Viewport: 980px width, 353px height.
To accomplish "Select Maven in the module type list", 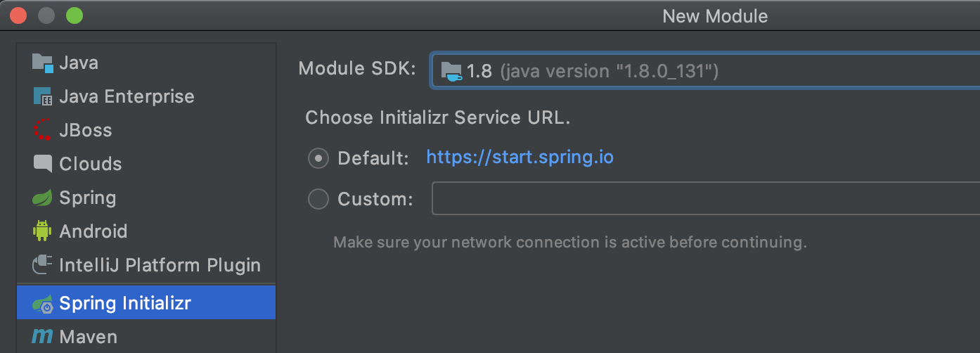I will [x=88, y=337].
